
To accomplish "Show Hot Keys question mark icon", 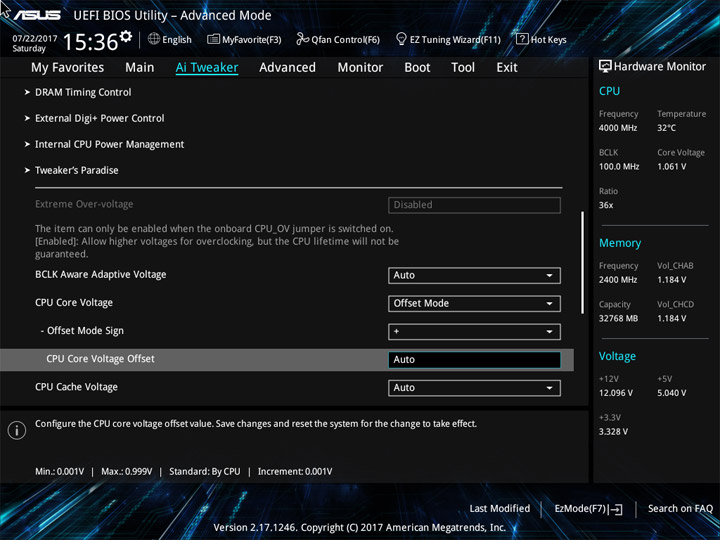I will [x=522, y=39].
